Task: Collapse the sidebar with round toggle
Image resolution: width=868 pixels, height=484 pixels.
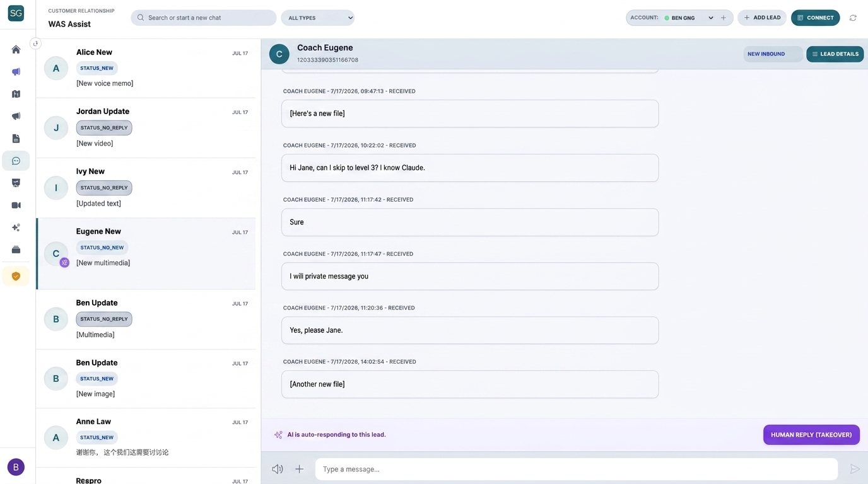Action: pyautogui.click(x=35, y=43)
